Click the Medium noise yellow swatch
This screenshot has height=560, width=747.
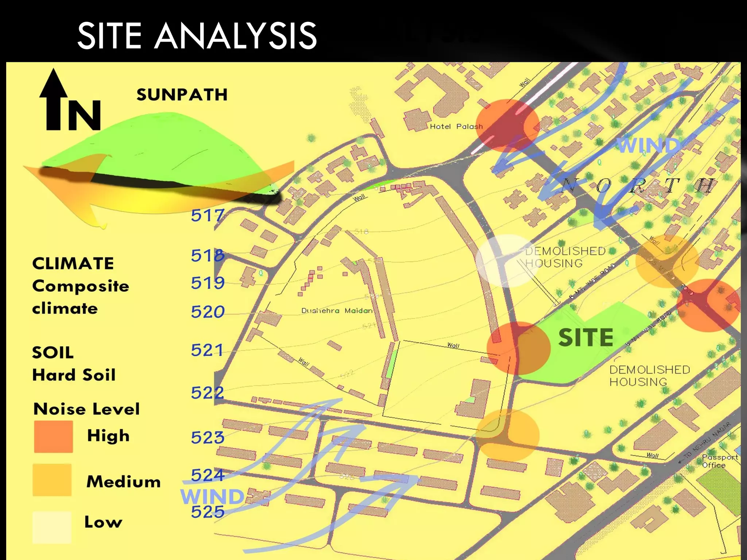tap(52, 480)
